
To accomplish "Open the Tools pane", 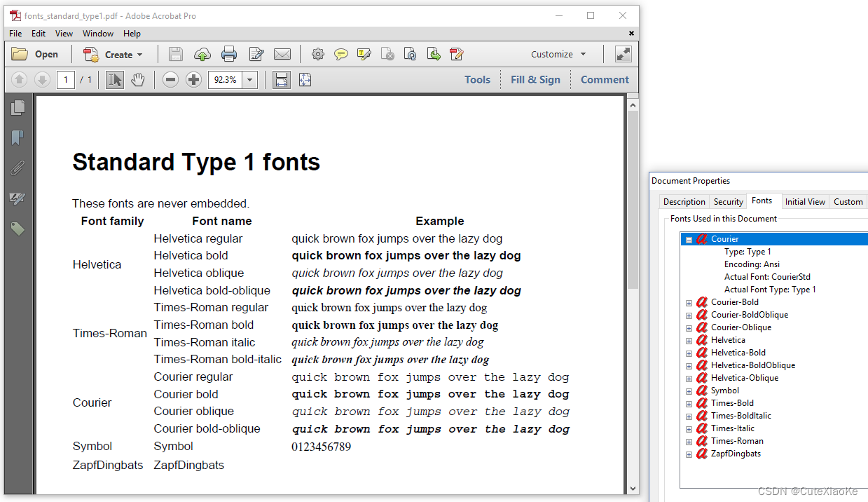I will coord(477,80).
